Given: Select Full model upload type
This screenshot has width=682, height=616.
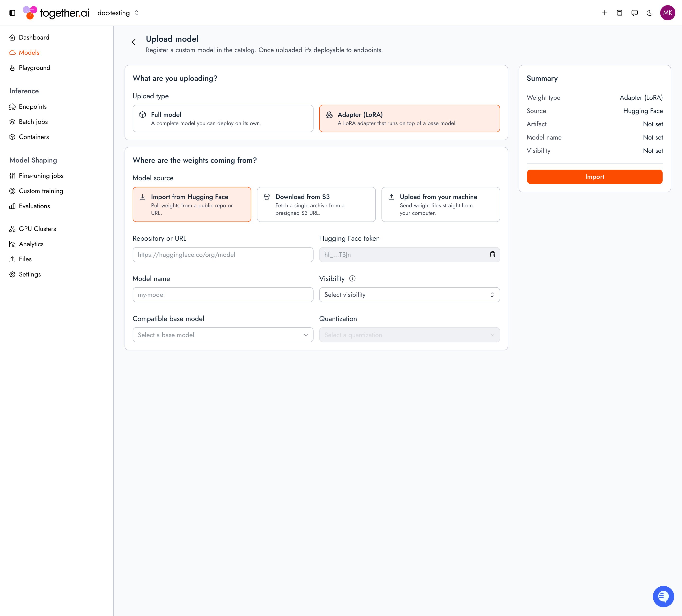Looking at the screenshot, I should (223, 118).
